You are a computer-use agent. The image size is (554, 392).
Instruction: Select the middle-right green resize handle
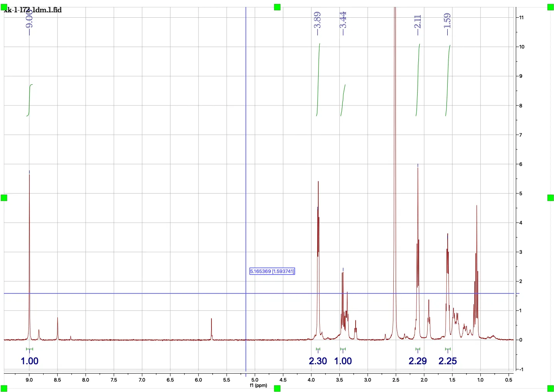[551, 198]
